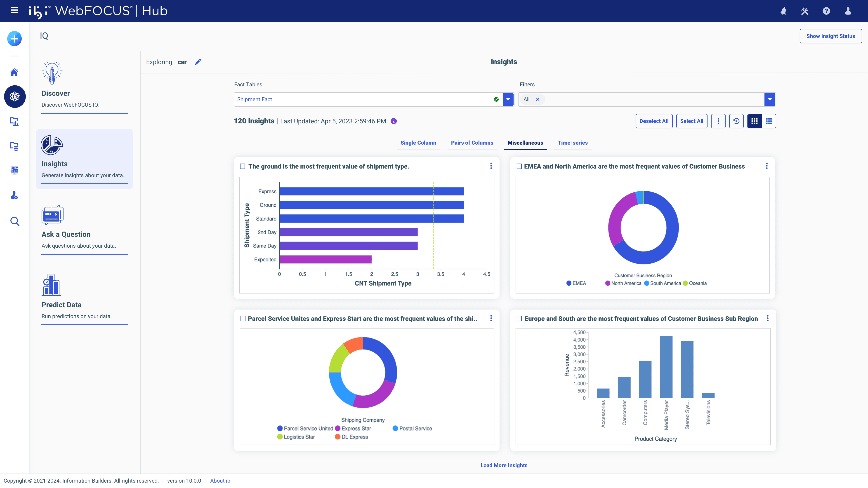The width and height of the screenshot is (868, 488).
Task: Check the ground shipment type insight checkbox
Action: point(243,166)
